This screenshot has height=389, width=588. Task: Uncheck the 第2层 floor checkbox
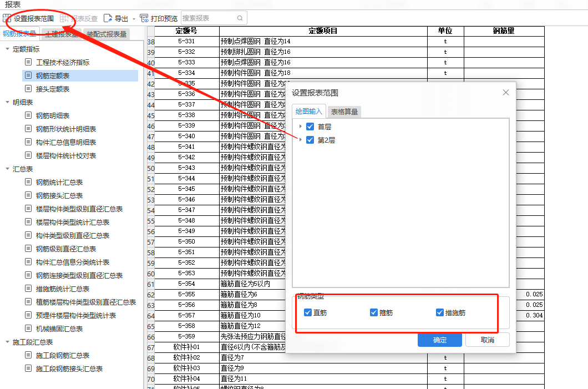tap(310, 140)
